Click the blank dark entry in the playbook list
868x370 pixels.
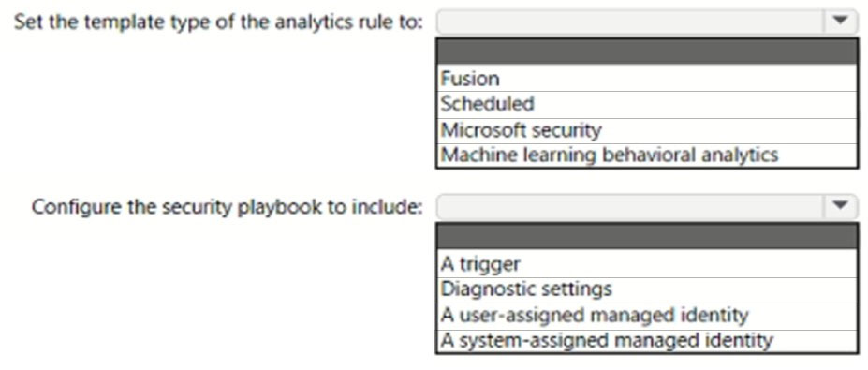pos(647,236)
